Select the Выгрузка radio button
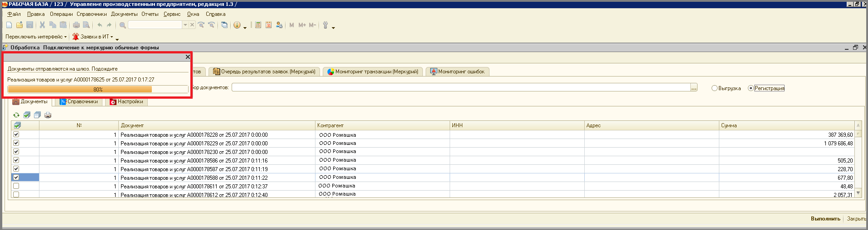 pos(714,88)
